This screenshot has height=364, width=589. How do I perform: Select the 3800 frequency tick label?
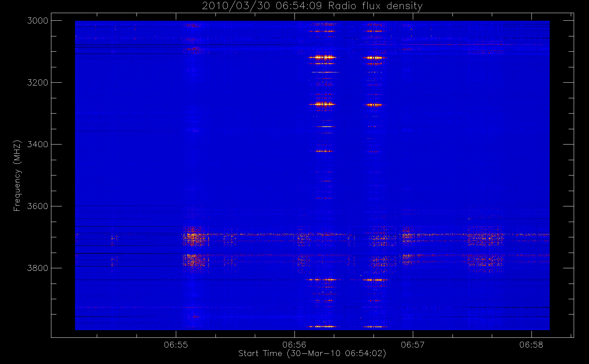[38, 268]
